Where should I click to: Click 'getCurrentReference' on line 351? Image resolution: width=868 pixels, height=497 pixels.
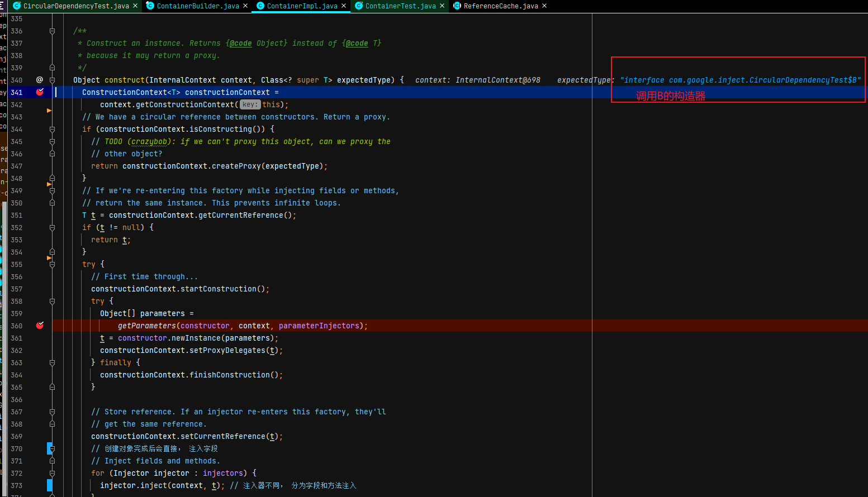[241, 215]
